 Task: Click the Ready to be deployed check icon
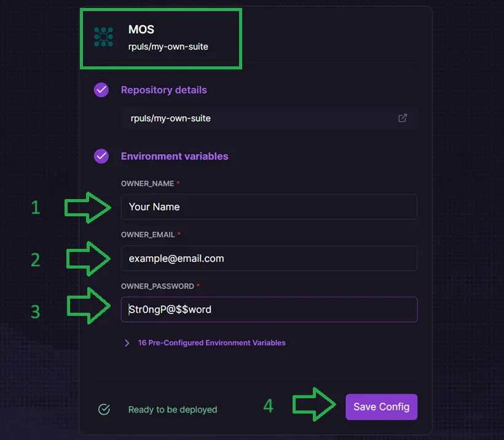tap(104, 409)
